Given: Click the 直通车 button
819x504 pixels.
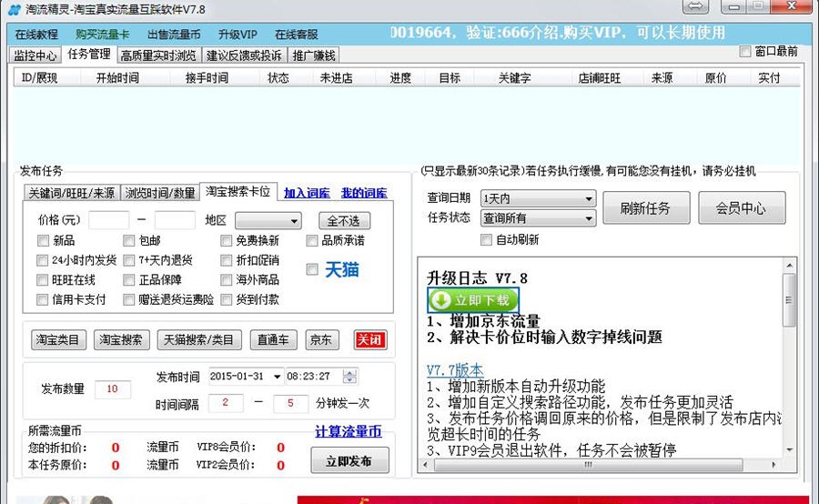Looking at the screenshot, I should (274, 340).
